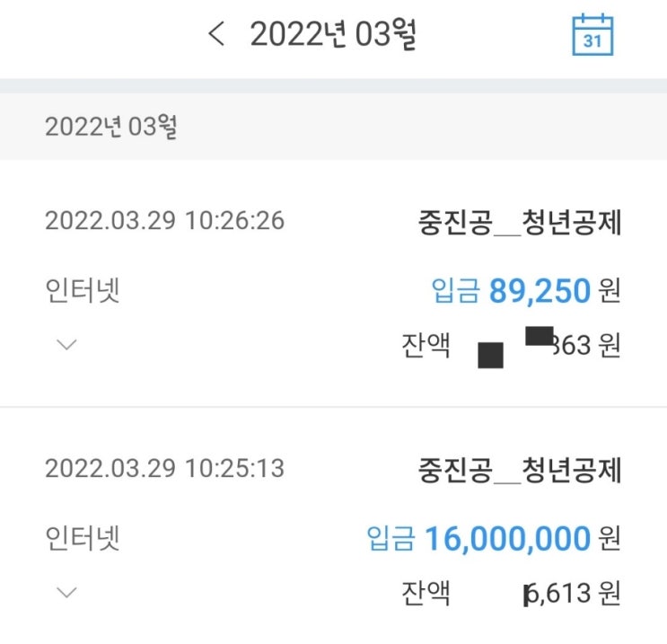Click 인터넷 label on the 16,000,000원 entry
Image resolution: width=667 pixels, height=644 pixels.
83,539
